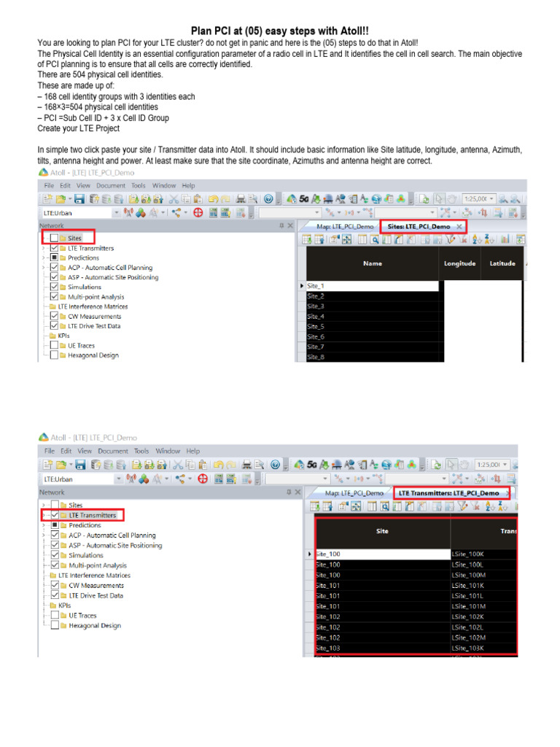Switch to the Map: LTE_PCI_Demo tab in lower window
Image resolution: width=560 pixels, height=747 pixels.
coord(354,492)
